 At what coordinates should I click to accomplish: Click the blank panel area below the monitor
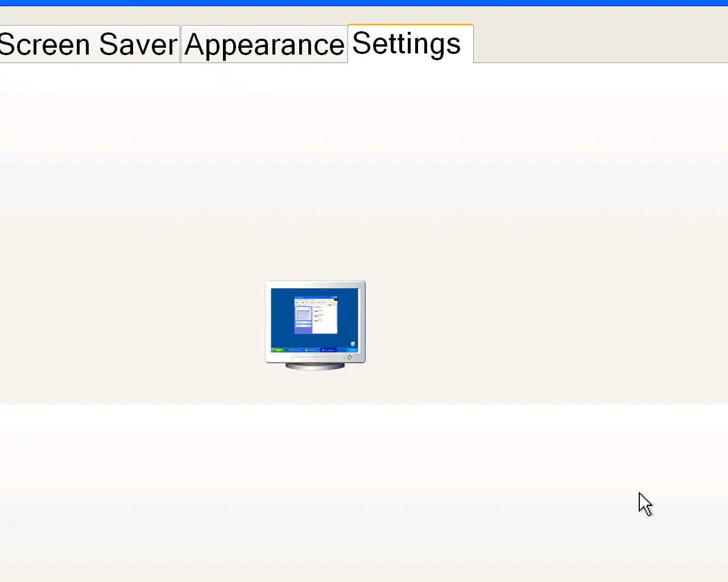point(364,493)
